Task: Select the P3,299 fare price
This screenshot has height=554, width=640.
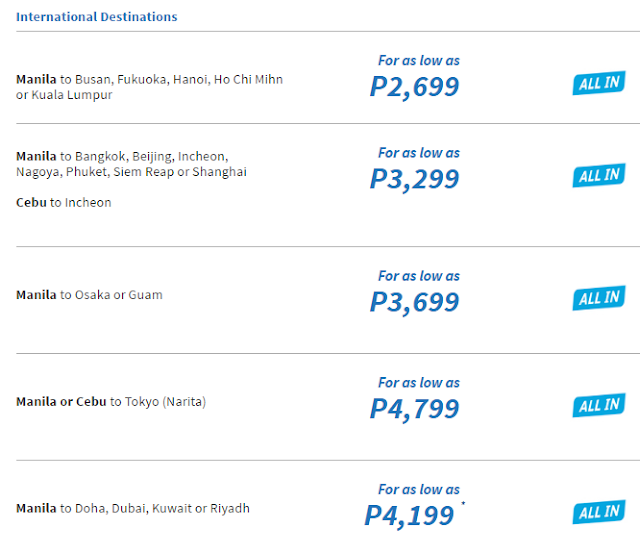Action: [x=414, y=179]
